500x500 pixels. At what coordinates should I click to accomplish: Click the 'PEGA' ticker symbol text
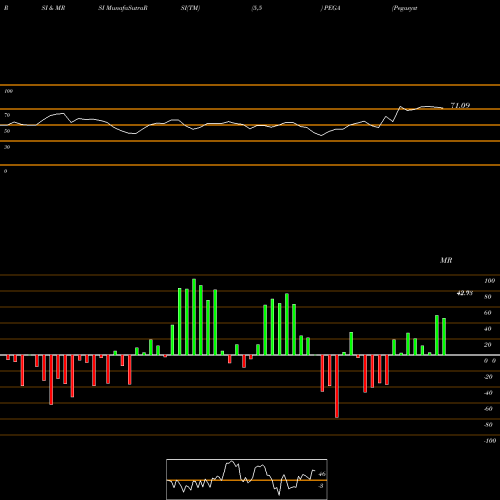[332, 8]
